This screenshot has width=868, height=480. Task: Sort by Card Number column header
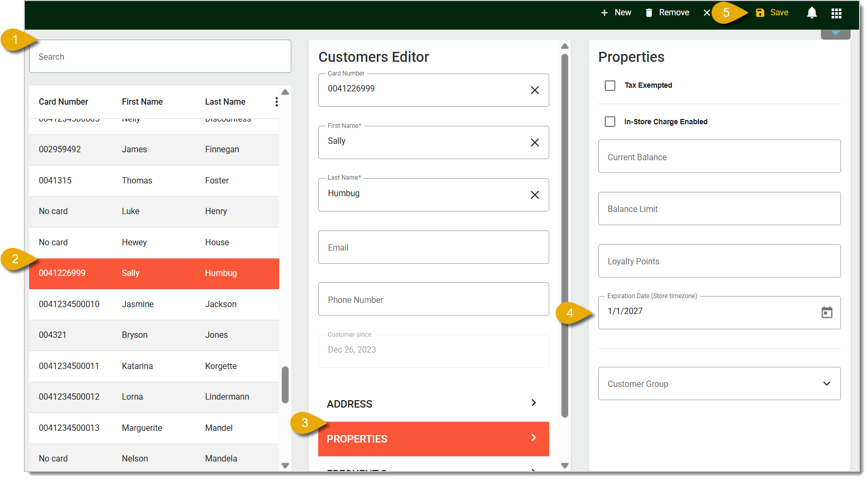pyautogui.click(x=63, y=101)
